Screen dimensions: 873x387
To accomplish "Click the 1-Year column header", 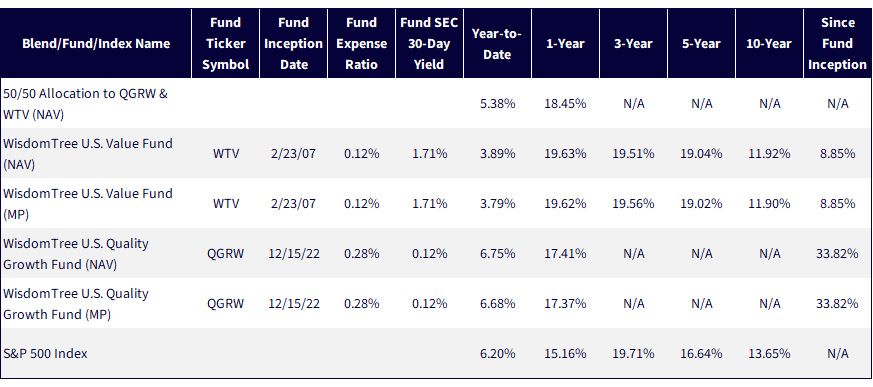I will [565, 43].
